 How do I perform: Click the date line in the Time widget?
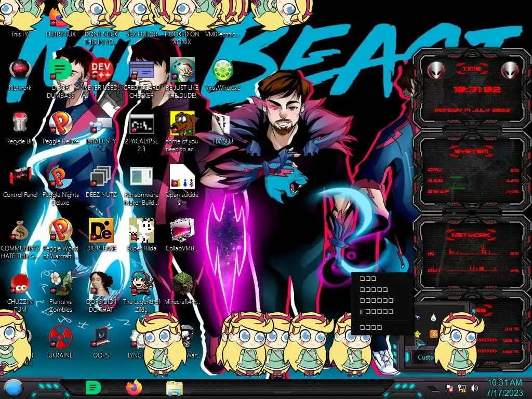click(472, 110)
